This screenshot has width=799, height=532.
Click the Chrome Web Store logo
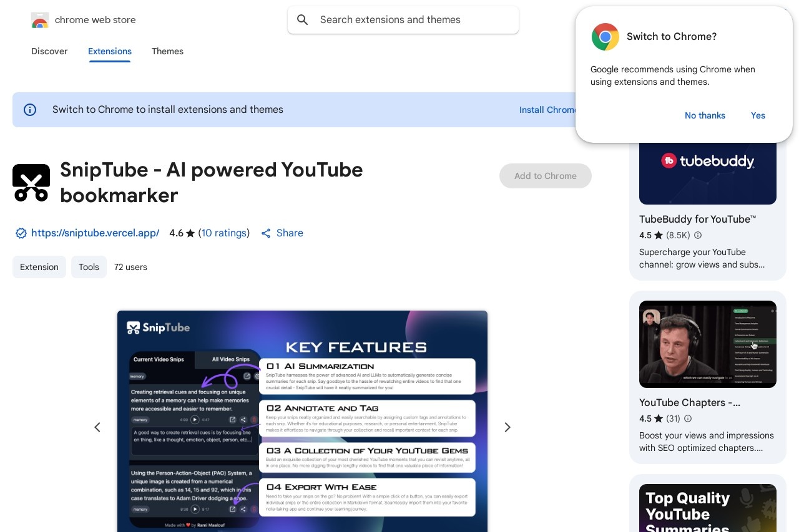coord(40,21)
